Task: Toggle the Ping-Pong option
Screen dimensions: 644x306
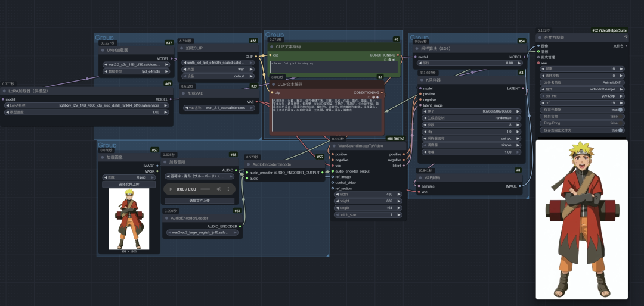Action: (x=620, y=123)
